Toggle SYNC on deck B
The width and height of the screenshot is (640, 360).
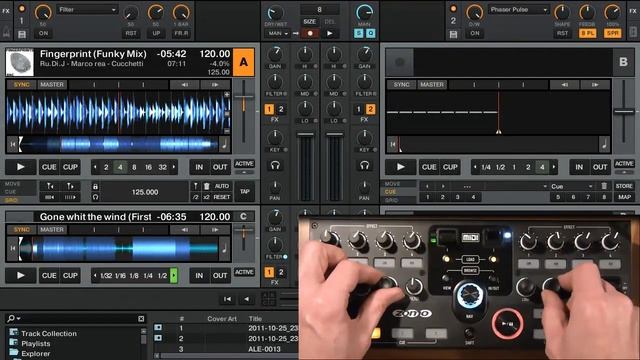(x=402, y=85)
